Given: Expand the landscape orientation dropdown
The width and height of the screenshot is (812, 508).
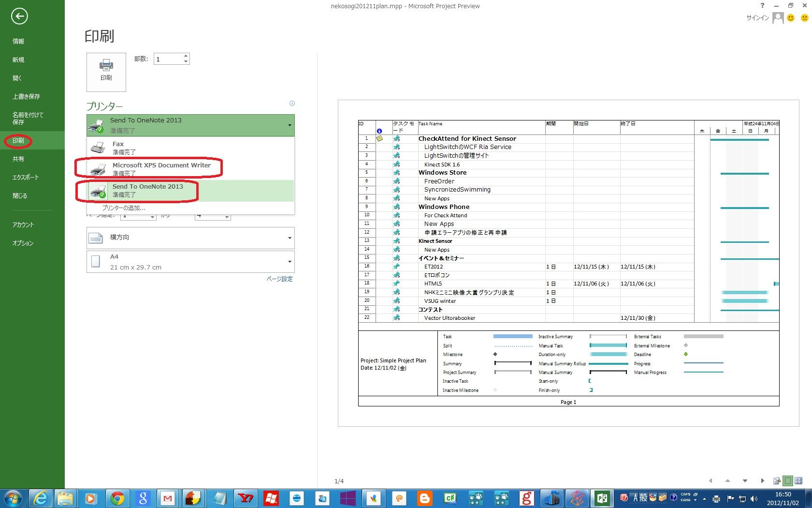Looking at the screenshot, I should point(290,238).
